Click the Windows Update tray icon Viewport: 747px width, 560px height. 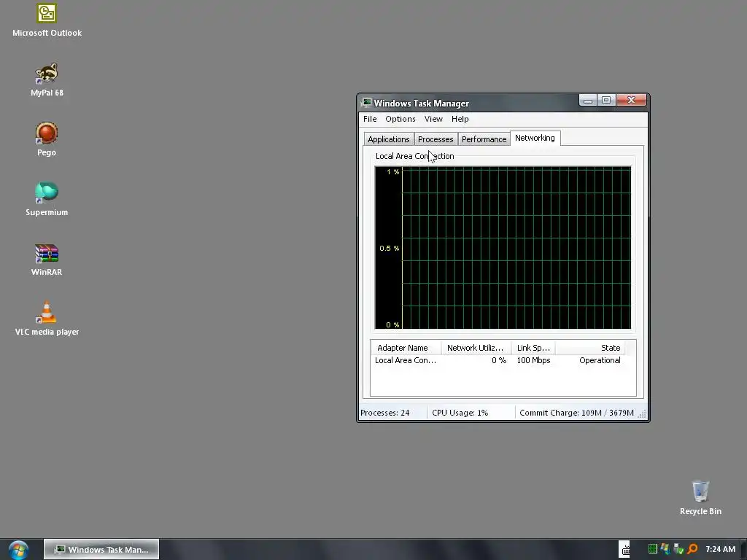click(665, 549)
